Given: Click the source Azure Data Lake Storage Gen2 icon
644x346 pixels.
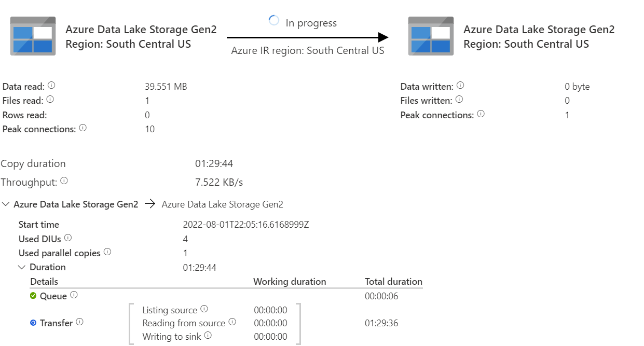Looking at the screenshot, I should (x=32, y=36).
